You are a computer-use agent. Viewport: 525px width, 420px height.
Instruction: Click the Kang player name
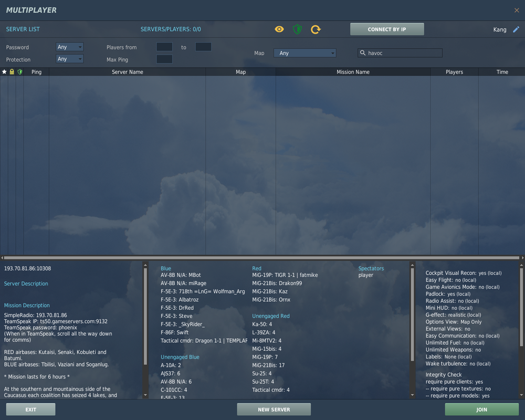click(500, 29)
